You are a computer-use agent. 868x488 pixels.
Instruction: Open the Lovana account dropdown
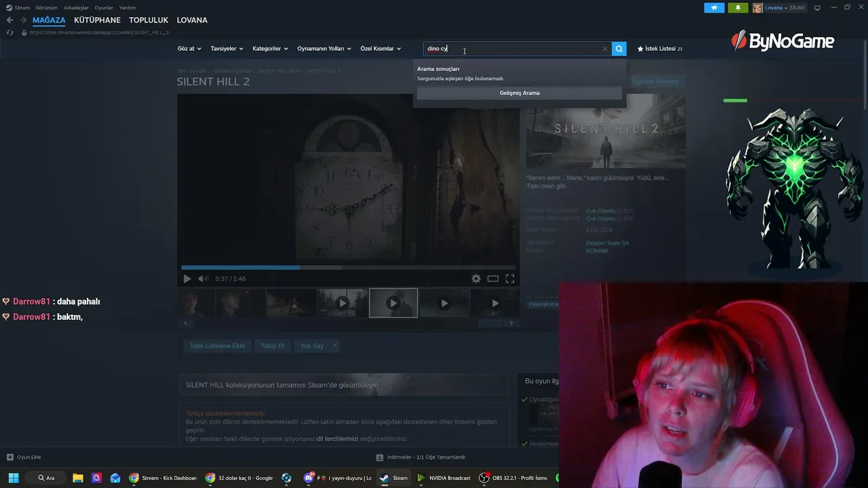776,7
